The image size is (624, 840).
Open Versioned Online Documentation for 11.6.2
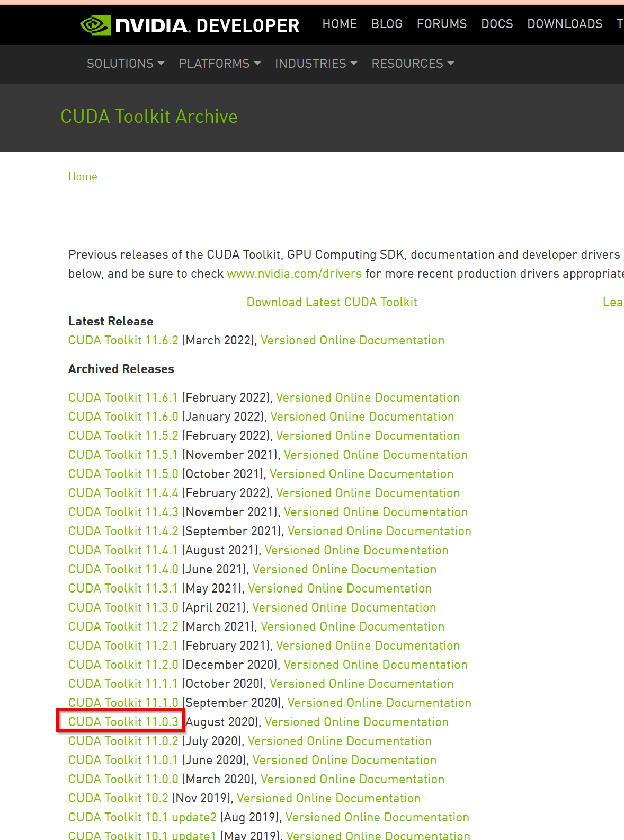[x=353, y=340]
